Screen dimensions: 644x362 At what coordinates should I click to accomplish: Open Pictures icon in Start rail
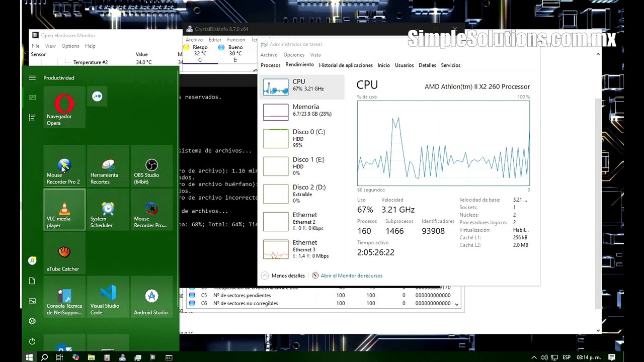point(32,301)
